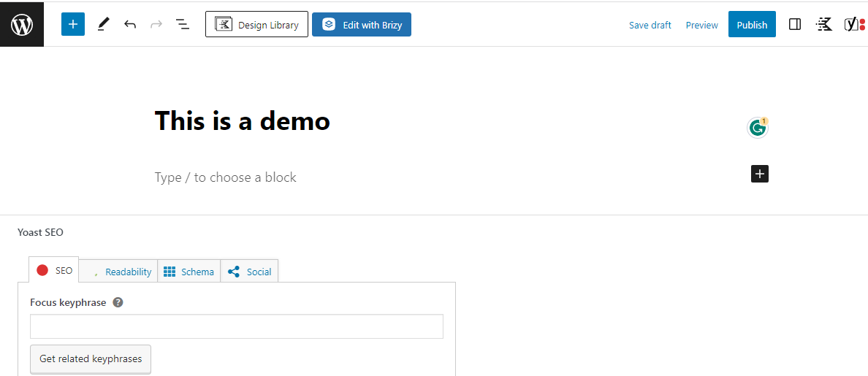Click Edit with Brizy button

(362, 24)
